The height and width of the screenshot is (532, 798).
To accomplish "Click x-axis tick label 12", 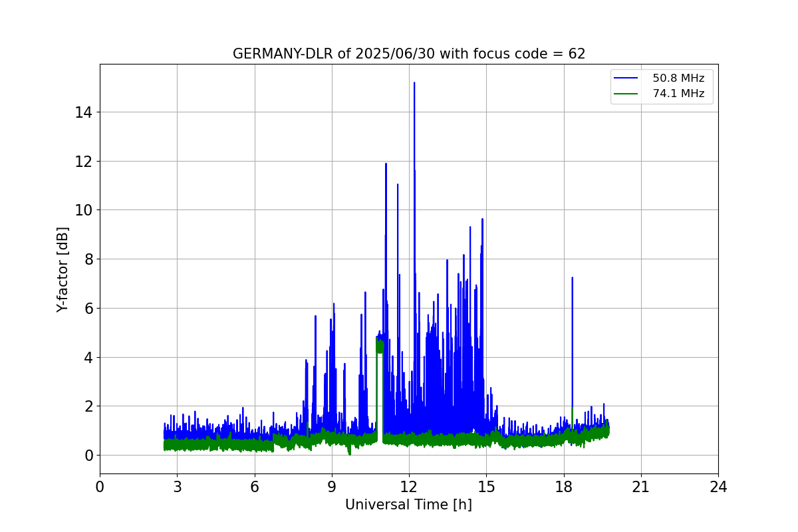I will [x=409, y=487].
